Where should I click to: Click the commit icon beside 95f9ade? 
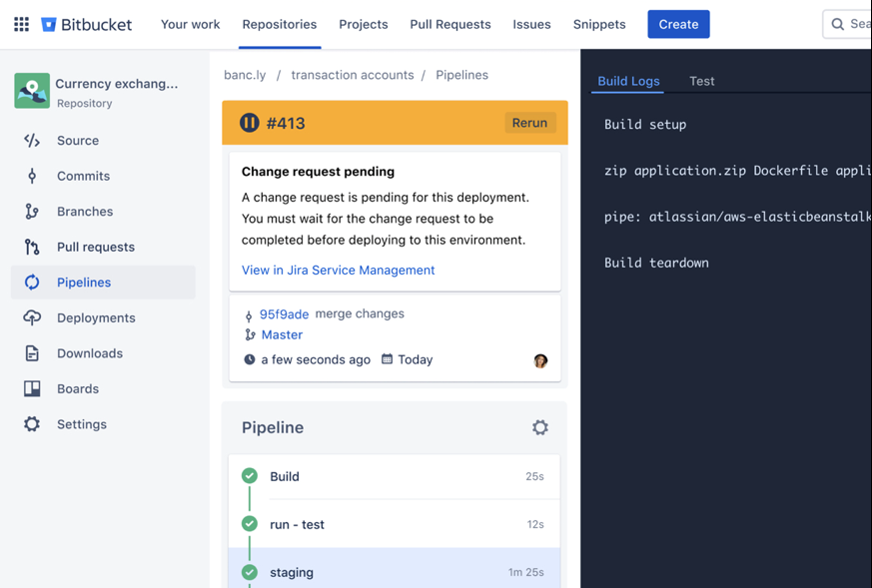[x=249, y=316]
